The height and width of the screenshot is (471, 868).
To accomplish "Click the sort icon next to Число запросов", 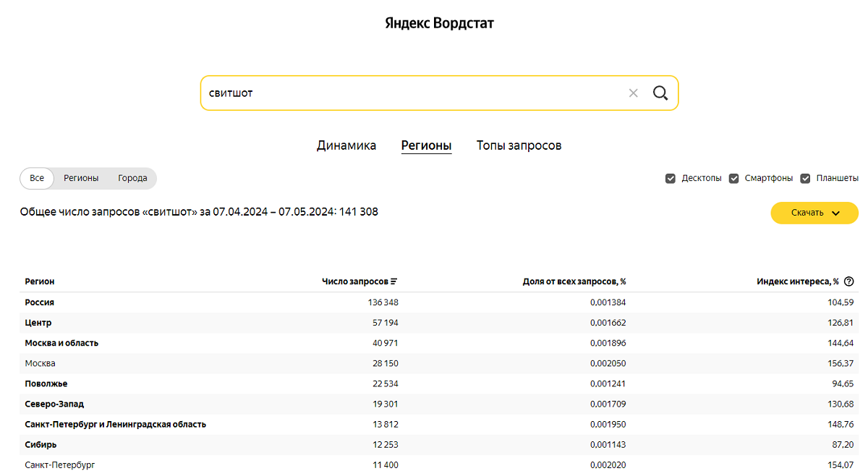I will pyautogui.click(x=394, y=281).
